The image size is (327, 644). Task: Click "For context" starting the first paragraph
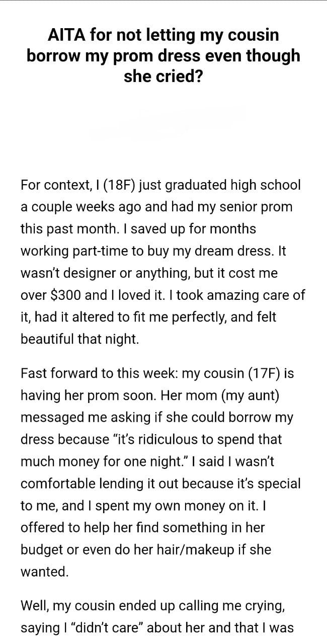pyautogui.click(x=52, y=185)
